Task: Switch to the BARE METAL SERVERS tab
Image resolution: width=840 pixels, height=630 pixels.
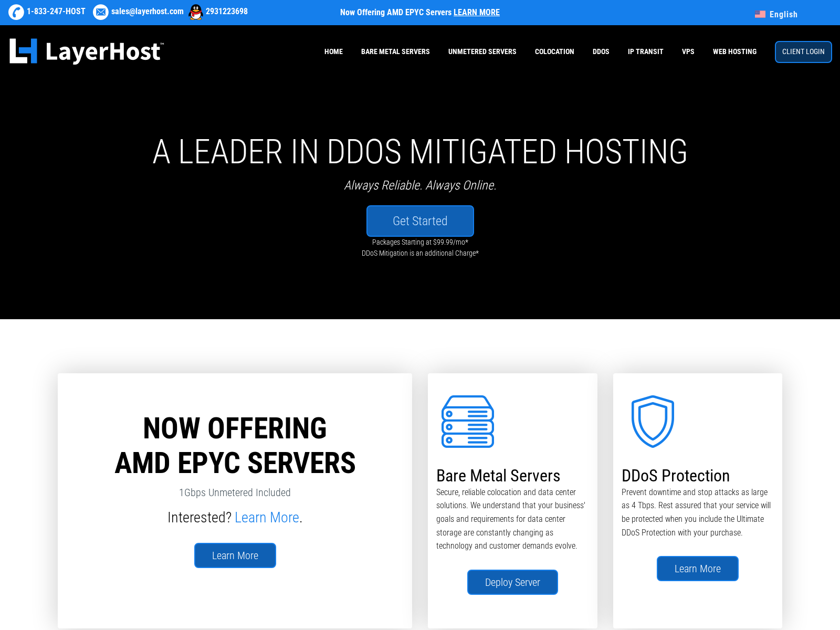Action: pos(395,51)
